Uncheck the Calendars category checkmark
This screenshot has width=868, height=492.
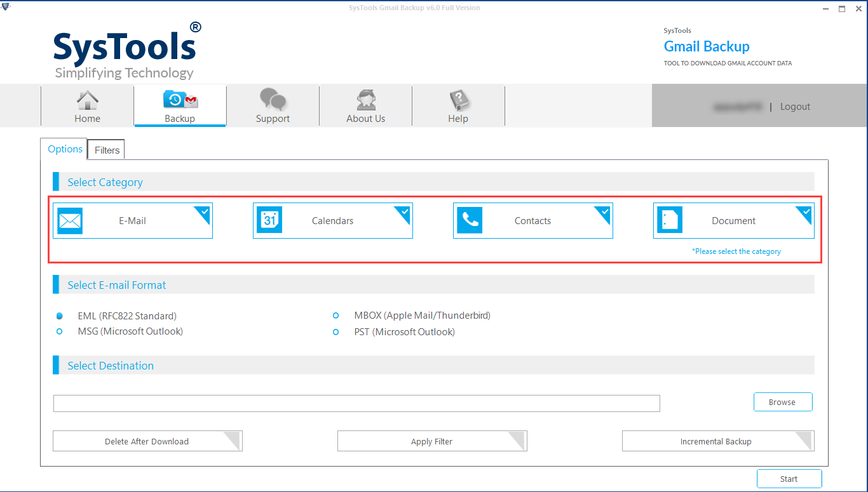click(404, 213)
